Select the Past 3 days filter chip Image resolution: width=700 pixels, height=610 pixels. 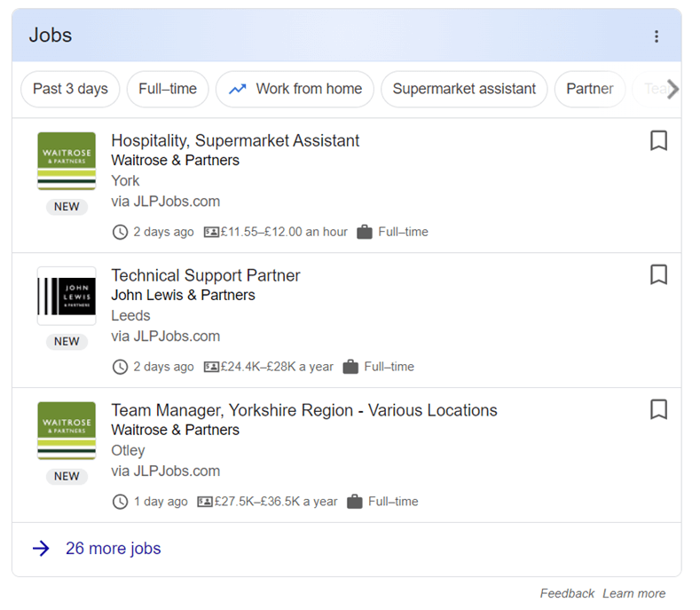(x=70, y=89)
